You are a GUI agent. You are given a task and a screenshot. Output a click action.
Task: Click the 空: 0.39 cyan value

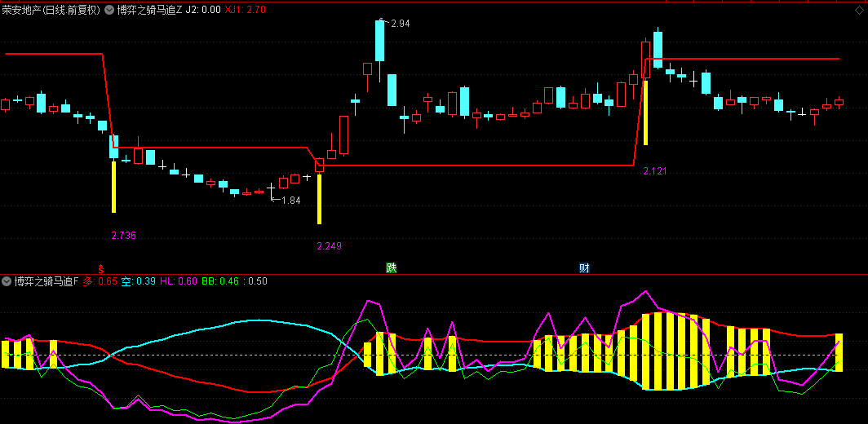coord(139,281)
